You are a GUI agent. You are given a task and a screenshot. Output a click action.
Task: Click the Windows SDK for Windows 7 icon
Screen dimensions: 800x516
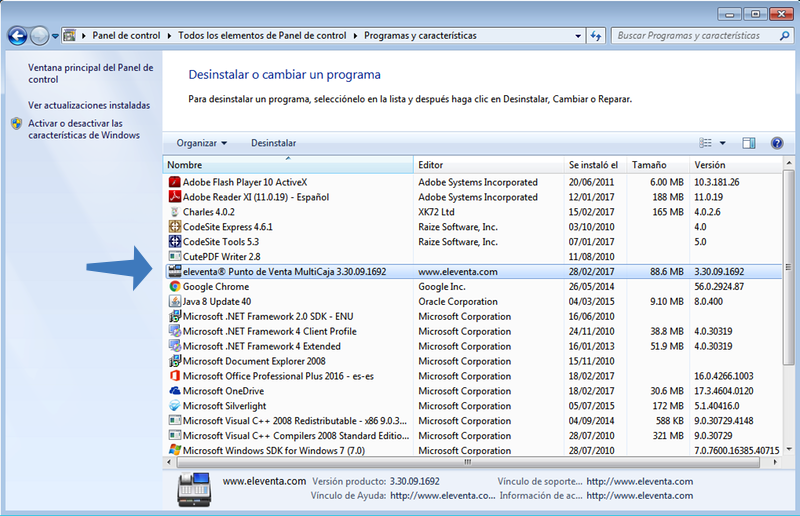pos(174,450)
